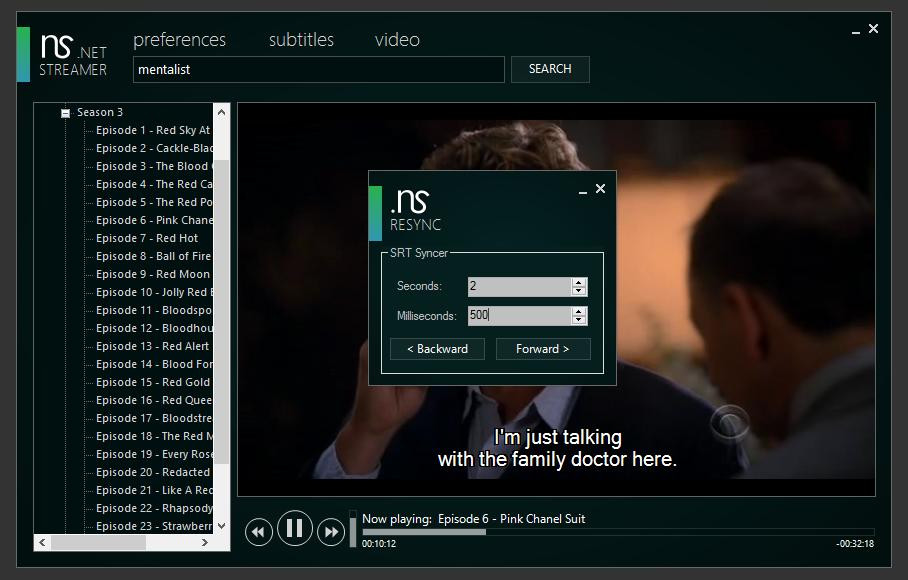
Task: Decrease Milliseconds with spinner down arrow
Action: [579, 320]
